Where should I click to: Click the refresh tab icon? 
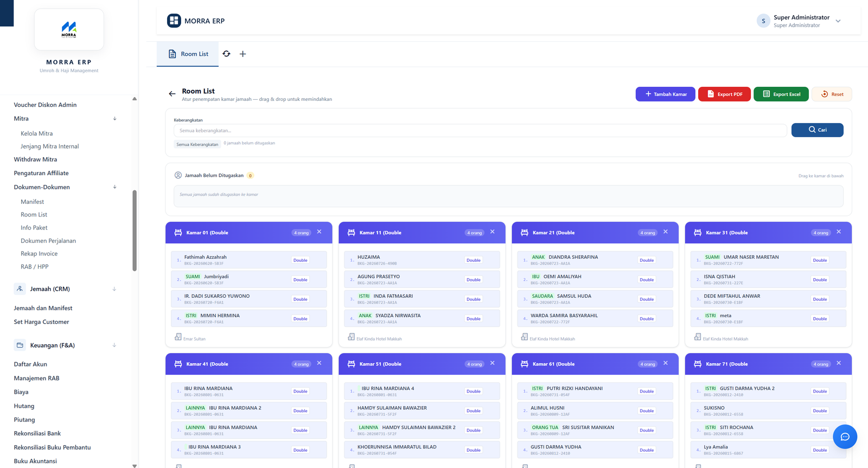pyautogui.click(x=226, y=54)
